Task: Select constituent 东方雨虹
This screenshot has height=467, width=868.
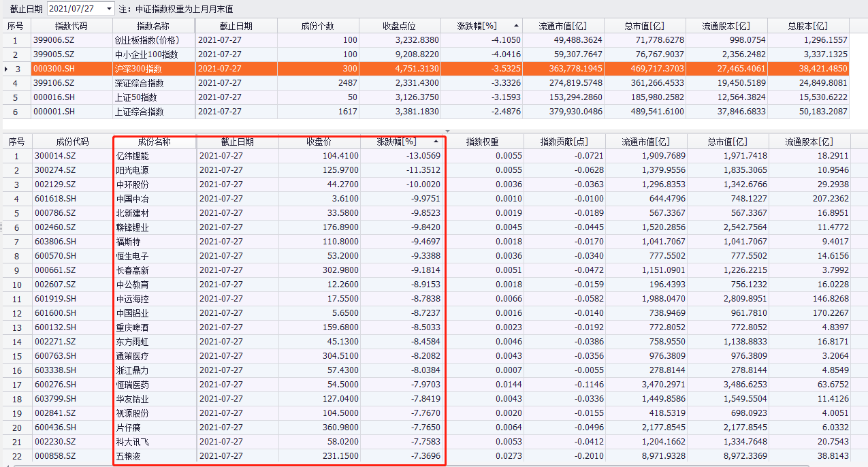Action: pos(132,342)
